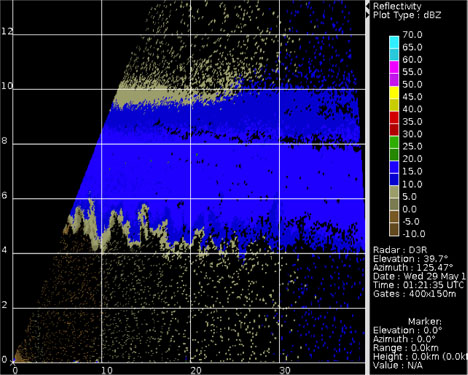Click the 'Reflectivity' title text
Image resolution: width=468 pixels, height=375 pixels.
[x=397, y=6]
